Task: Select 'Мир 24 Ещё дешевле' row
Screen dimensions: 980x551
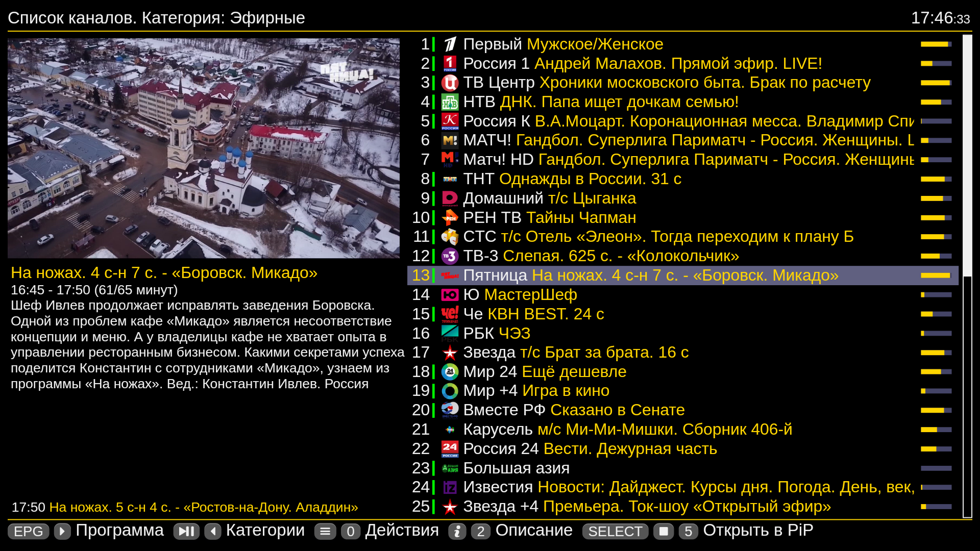Action: click(683, 372)
